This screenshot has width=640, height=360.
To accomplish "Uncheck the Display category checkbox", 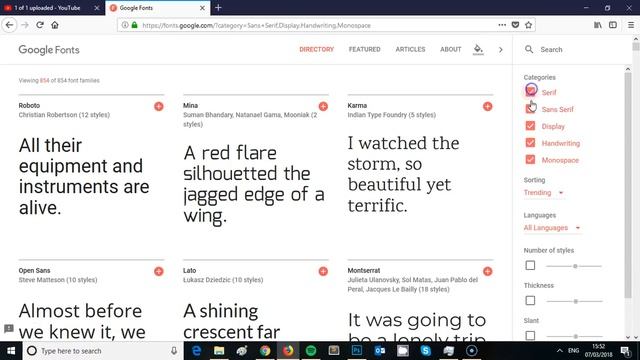I will pyautogui.click(x=530, y=126).
